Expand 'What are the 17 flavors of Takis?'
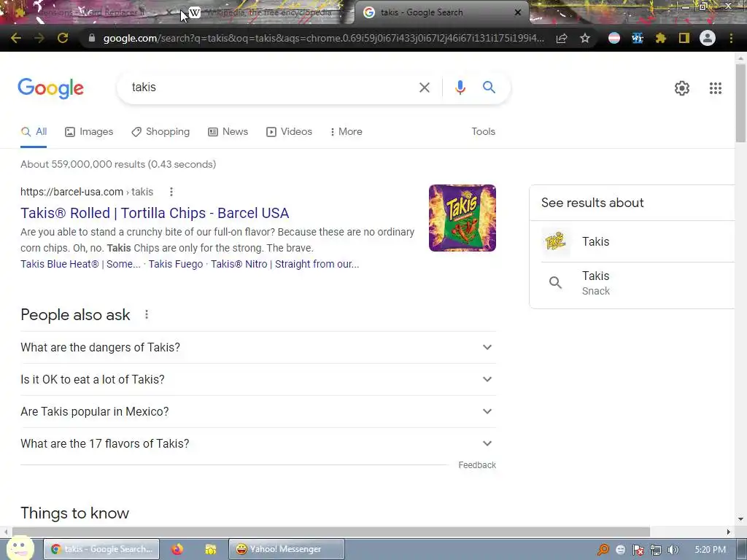747x560 pixels. [258, 443]
